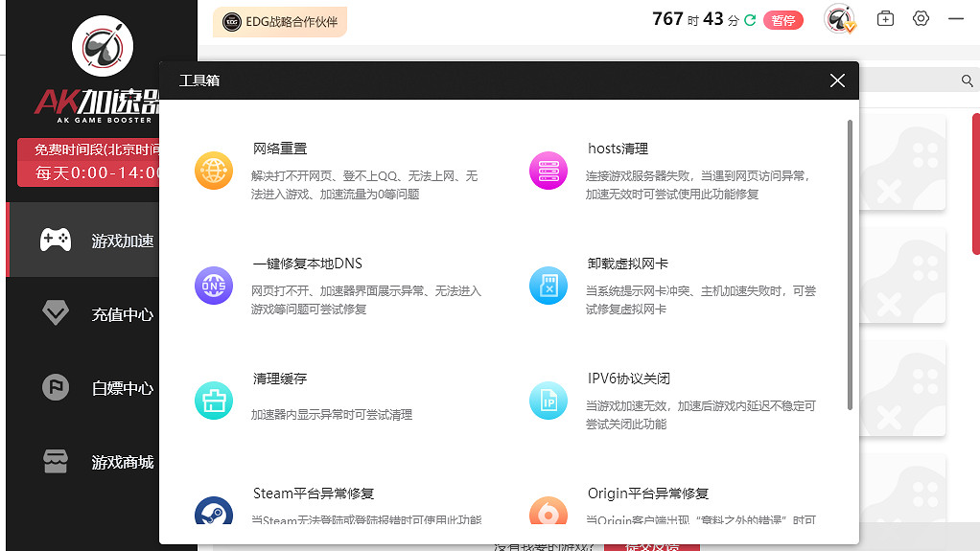Open the settings gear icon

click(x=921, y=19)
